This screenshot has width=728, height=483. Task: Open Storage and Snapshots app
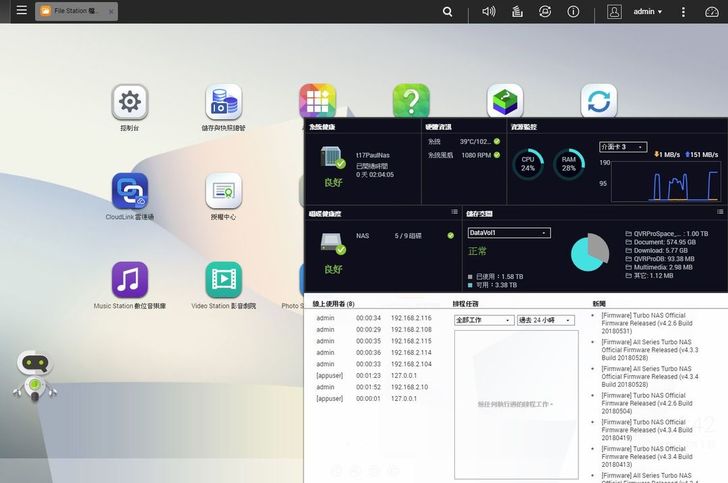point(223,101)
